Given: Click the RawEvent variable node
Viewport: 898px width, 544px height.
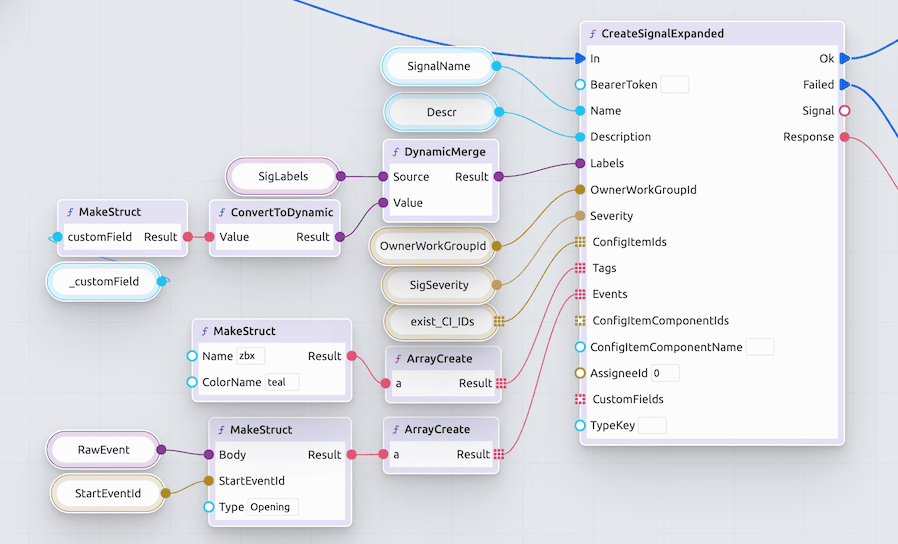Looking at the screenshot, I should click(104, 450).
